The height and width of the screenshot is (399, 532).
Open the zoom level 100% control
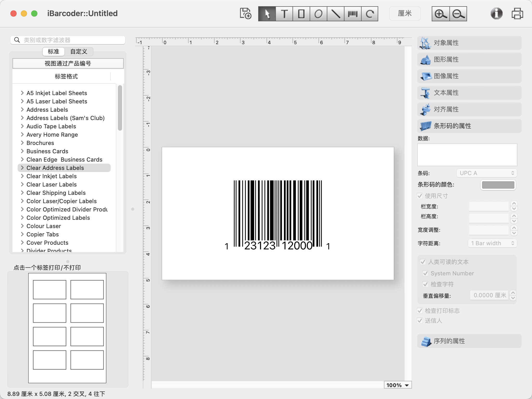[x=398, y=385]
